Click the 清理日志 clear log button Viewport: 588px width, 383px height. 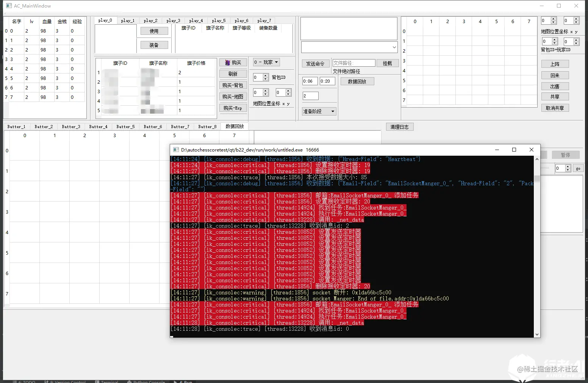(400, 127)
